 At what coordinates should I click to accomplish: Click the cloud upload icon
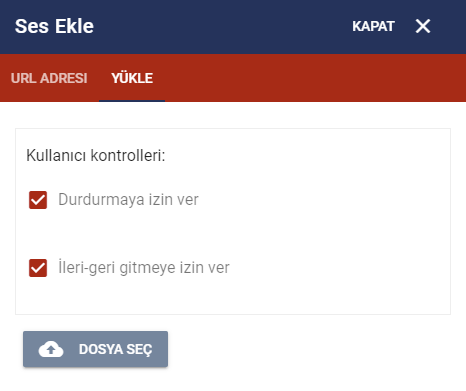click(51, 349)
